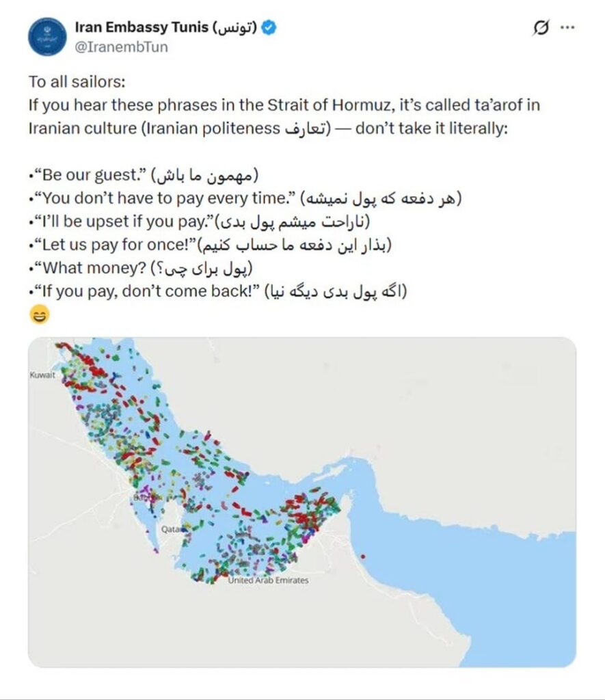The image size is (605, 700).
Task: Click the blue verified checkmark badge
Action: (270, 28)
